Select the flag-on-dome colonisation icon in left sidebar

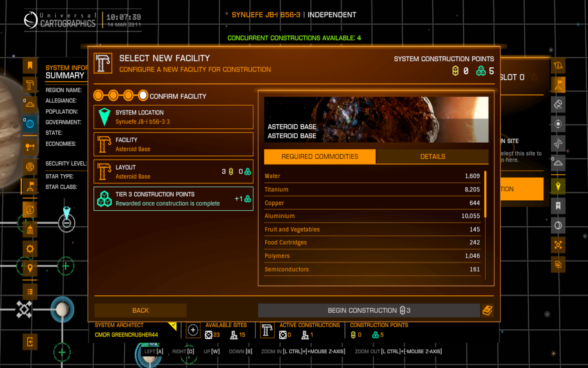pos(30,186)
